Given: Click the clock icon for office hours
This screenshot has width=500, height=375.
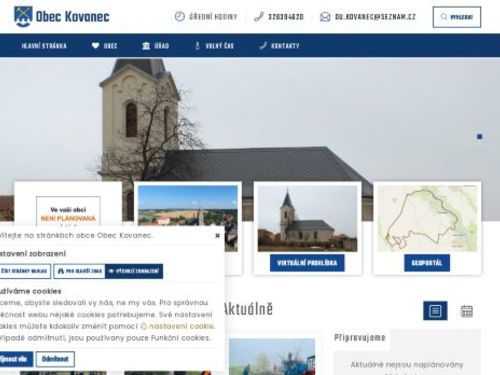Looking at the screenshot, I should click(x=180, y=17).
